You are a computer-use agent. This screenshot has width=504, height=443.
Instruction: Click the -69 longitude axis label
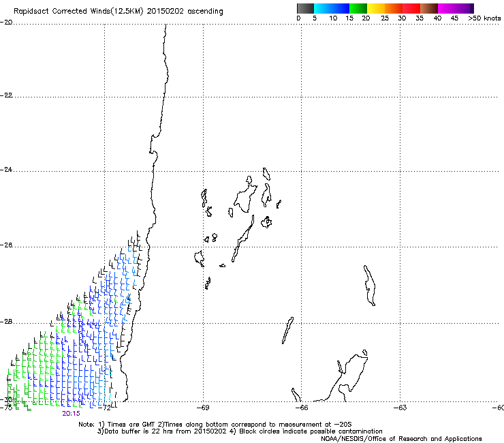click(x=203, y=408)
